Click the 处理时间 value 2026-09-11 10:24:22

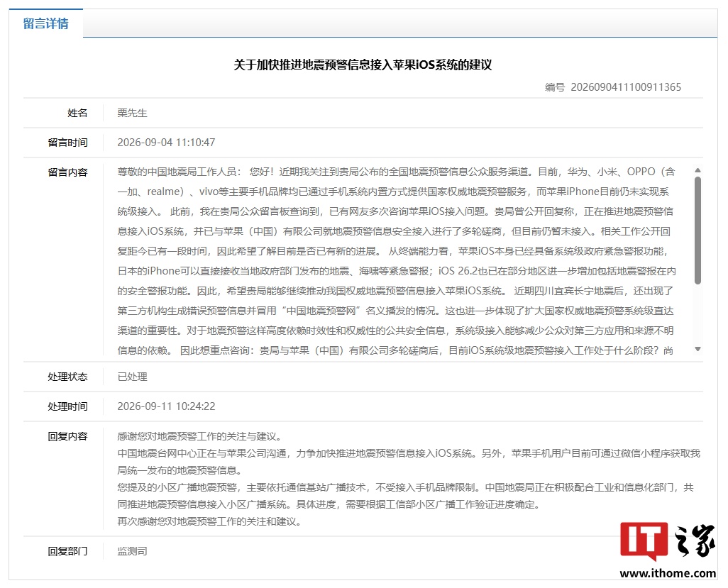[166, 406]
